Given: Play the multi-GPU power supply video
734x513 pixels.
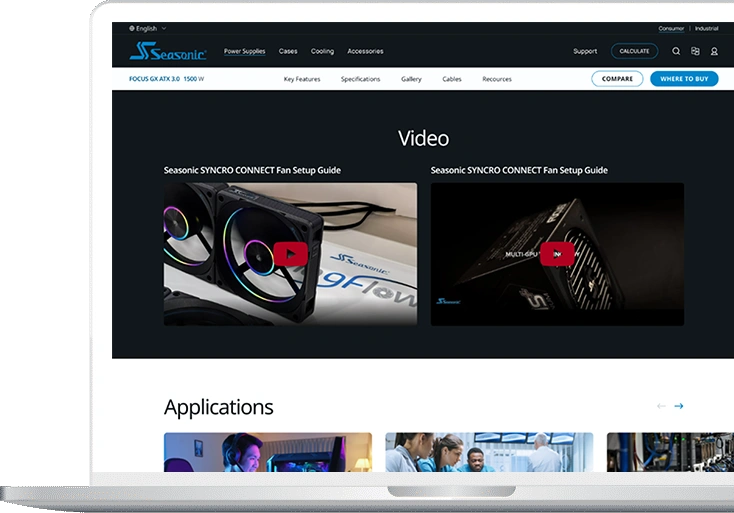Looking at the screenshot, I should [557, 254].
